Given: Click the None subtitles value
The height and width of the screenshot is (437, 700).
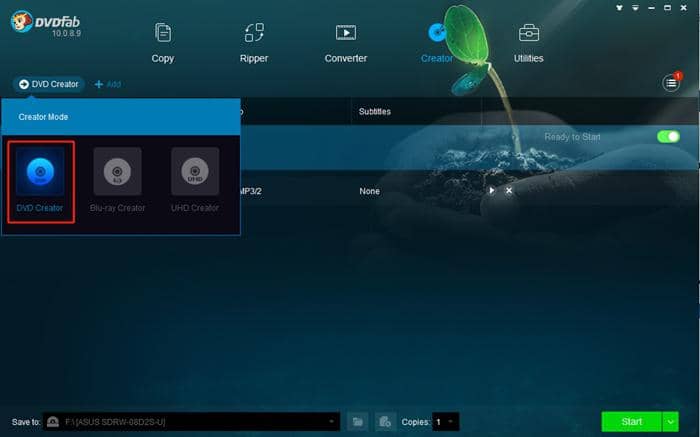Looking at the screenshot, I should 370,191.
